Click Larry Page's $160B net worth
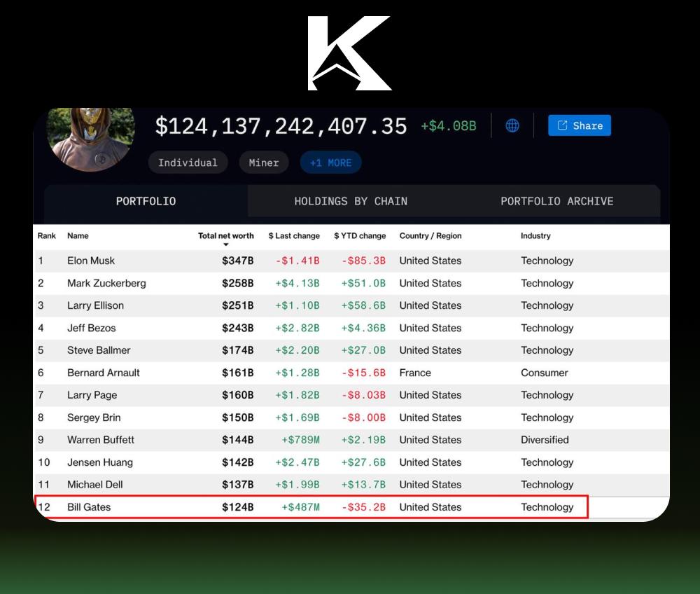 point(238,395)
